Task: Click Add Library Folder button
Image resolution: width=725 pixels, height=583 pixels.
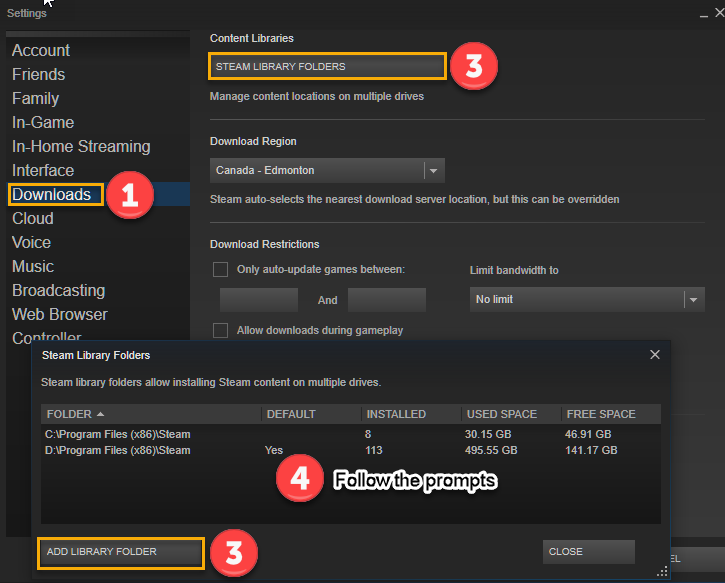Action: click(121, 552)
